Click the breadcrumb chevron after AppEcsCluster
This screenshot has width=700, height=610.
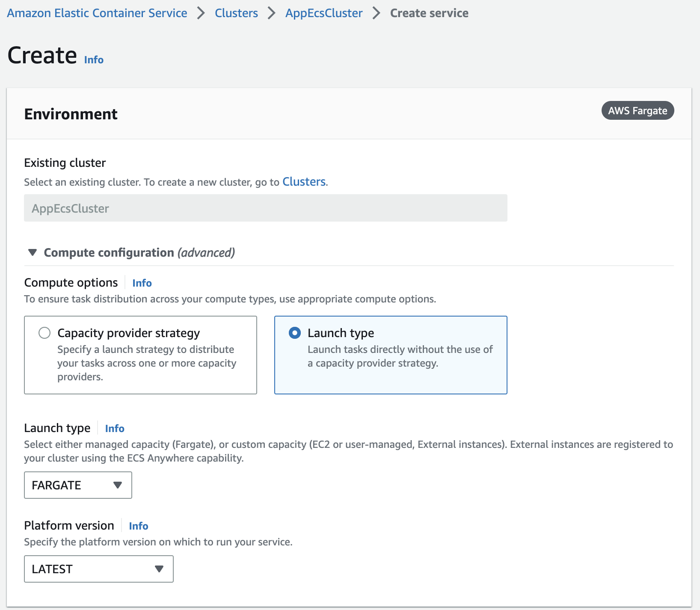pyautogui.click(x=377, y=13)
